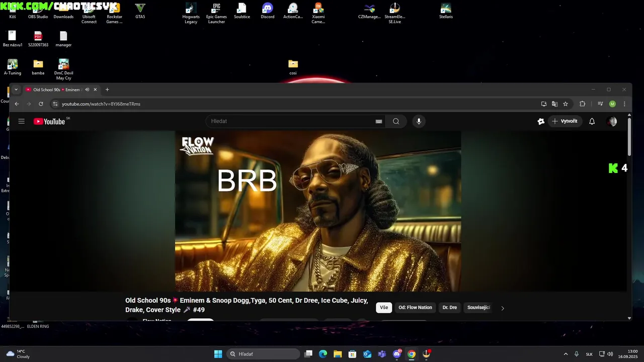Click the Chrome address bar URL
Viewport: 644px width, 362px height.
(x=101, y=104)
